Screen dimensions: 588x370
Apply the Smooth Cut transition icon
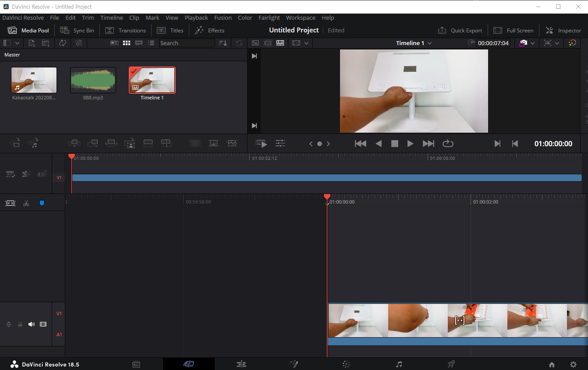tap(232, 143)
